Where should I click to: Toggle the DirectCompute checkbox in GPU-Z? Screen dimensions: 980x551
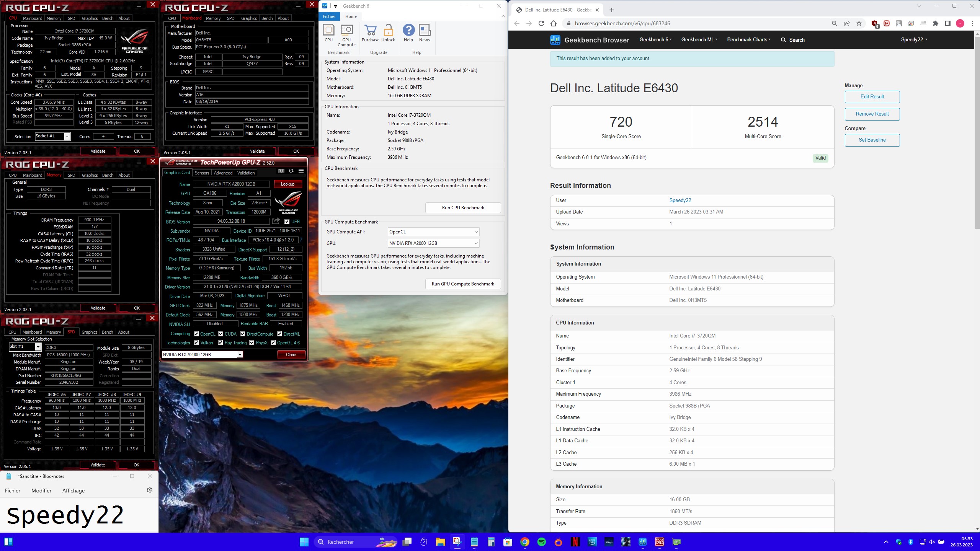click(x=243, y=334)
